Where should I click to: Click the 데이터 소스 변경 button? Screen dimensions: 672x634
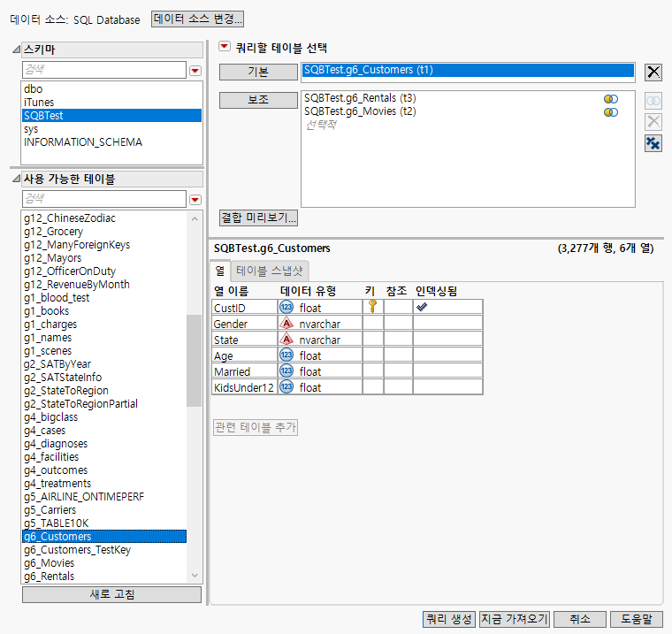pos(197,19)
